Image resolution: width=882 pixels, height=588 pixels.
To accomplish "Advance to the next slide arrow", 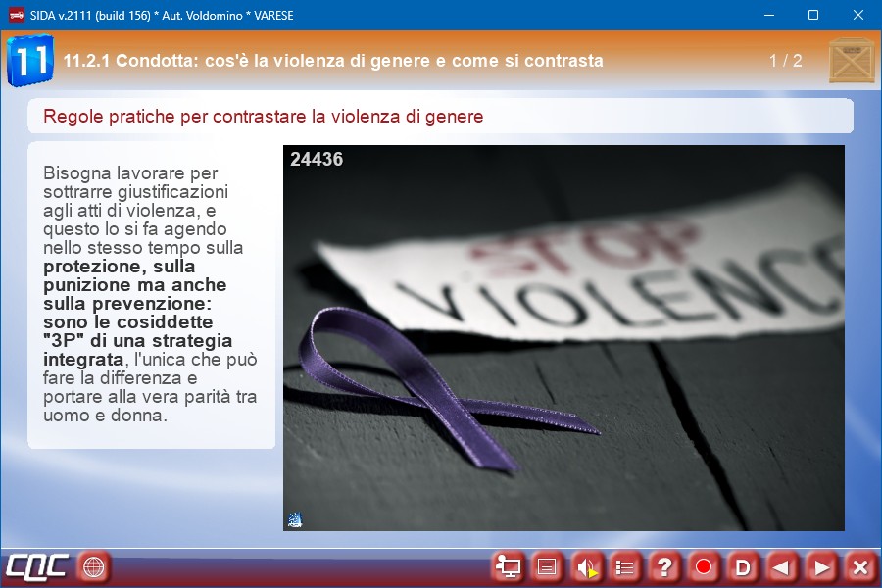I will click(821, 566).
